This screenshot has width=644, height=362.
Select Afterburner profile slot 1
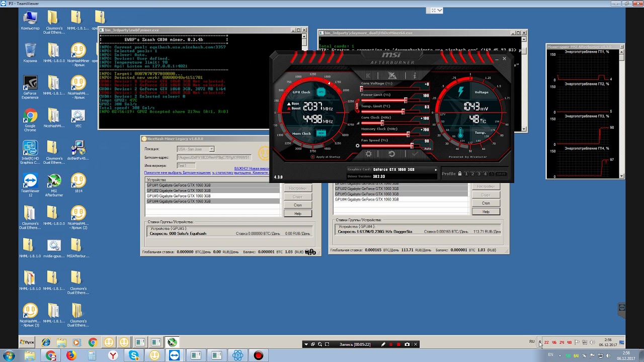click(x=466, y=173)
